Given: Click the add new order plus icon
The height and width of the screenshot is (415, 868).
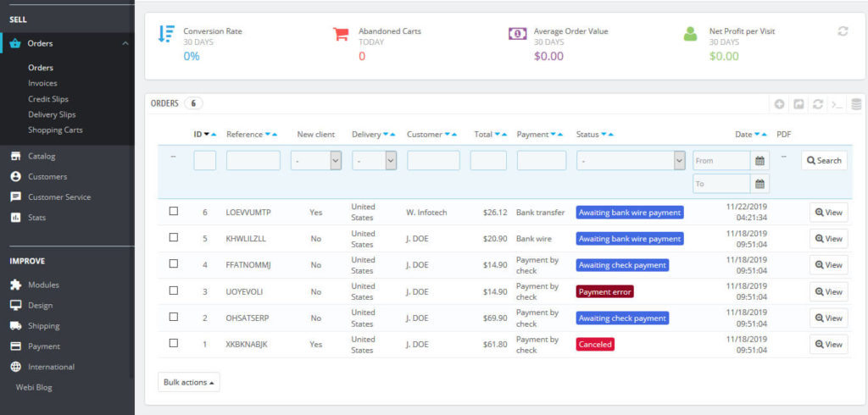Looking at the screenshot, I should 779,104.
